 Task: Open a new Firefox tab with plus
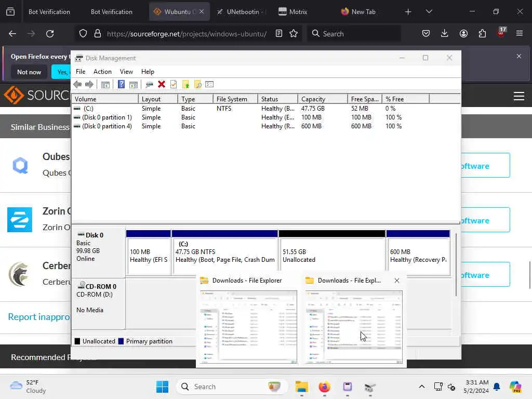pos(408,11)
